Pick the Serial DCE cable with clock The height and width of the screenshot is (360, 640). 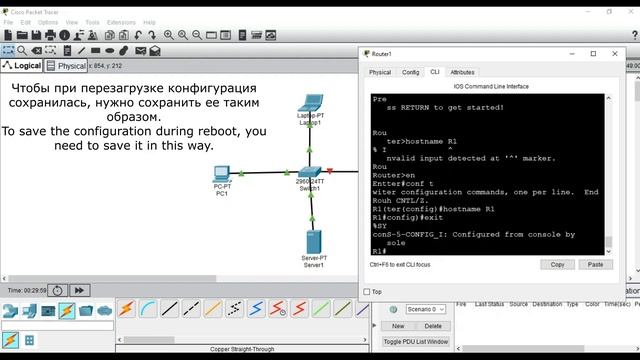pos(278,309)
